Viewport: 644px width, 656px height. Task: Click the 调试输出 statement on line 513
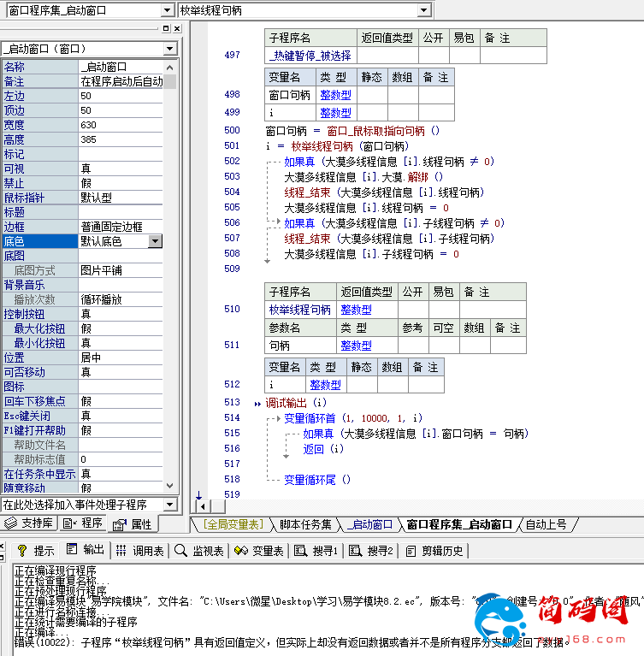(x=296, y=403)
